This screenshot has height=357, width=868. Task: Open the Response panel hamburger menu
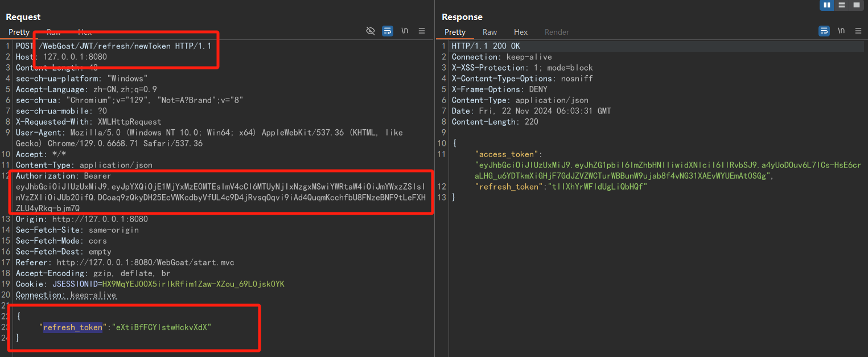tap(858, 31)
